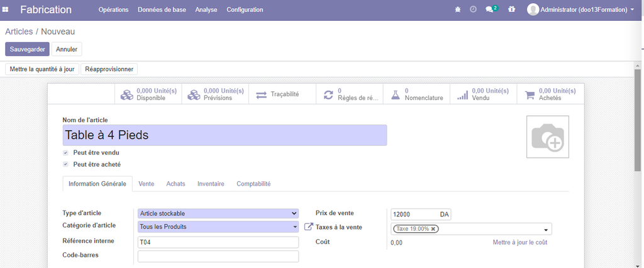Screen dimensions: 644x268
Task: Open the Administrator user menu
Action: tap(580, 9)
